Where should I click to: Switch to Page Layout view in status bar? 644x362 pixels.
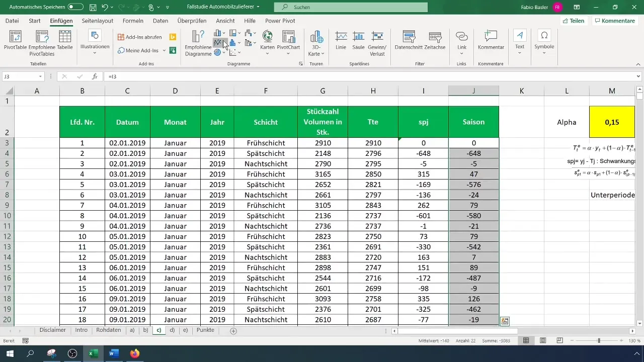point(543,341)
